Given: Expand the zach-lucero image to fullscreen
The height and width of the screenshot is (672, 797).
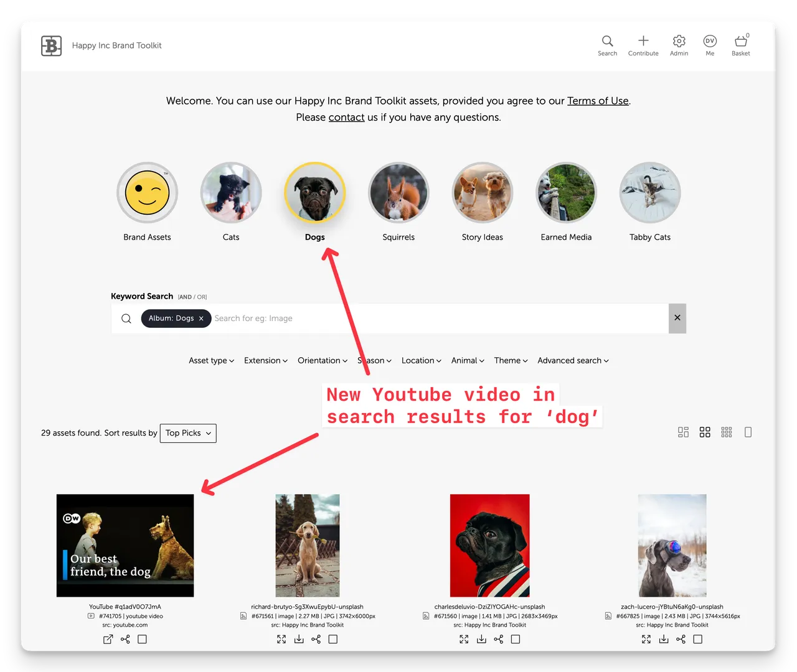Looking at the screenshot, I should [x=646, y=639].
